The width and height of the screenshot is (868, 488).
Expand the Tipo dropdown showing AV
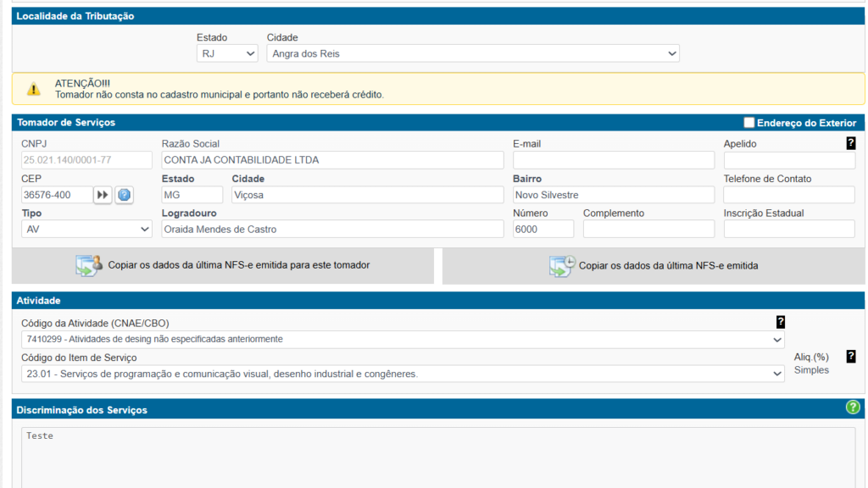pyautogui.click(x=86, y=229)
